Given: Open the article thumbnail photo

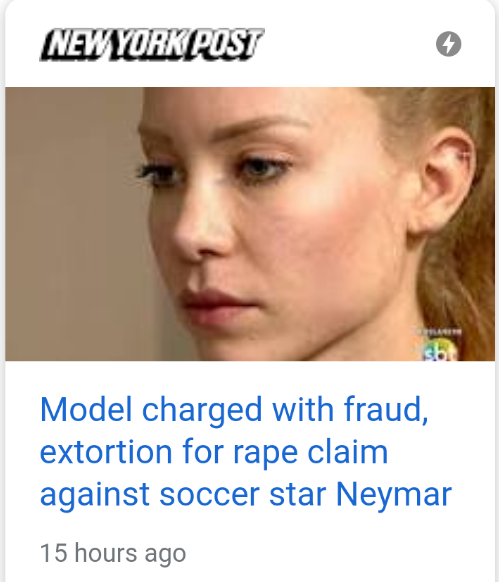Looking at the screenshot, I should coord(250,224).
